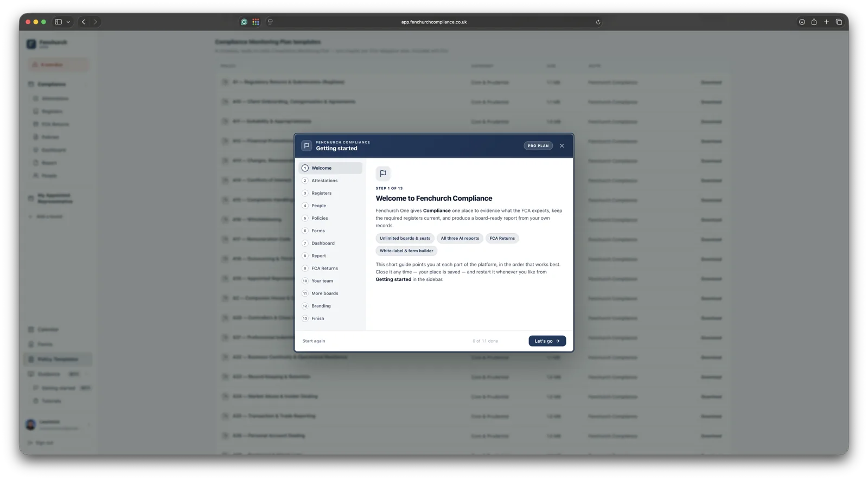Click the page reader icon beside the address bar
The height and width of the screenshot is (480, 868).
coord(270,22)
